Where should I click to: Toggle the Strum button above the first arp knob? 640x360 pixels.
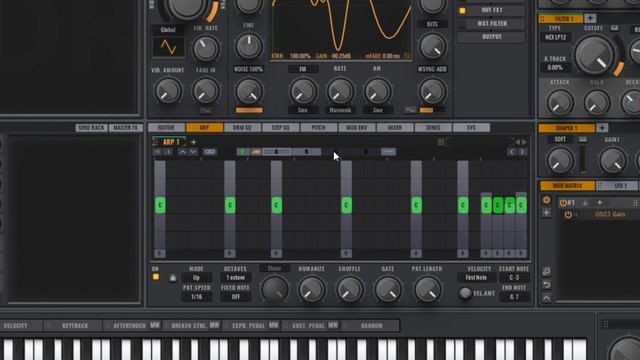[274, 268]
